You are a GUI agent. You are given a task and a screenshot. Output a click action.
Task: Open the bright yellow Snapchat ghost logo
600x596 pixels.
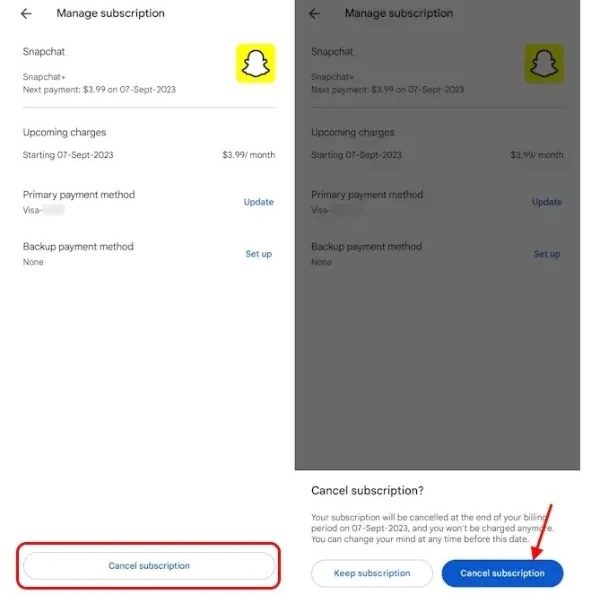click(256, 64)
